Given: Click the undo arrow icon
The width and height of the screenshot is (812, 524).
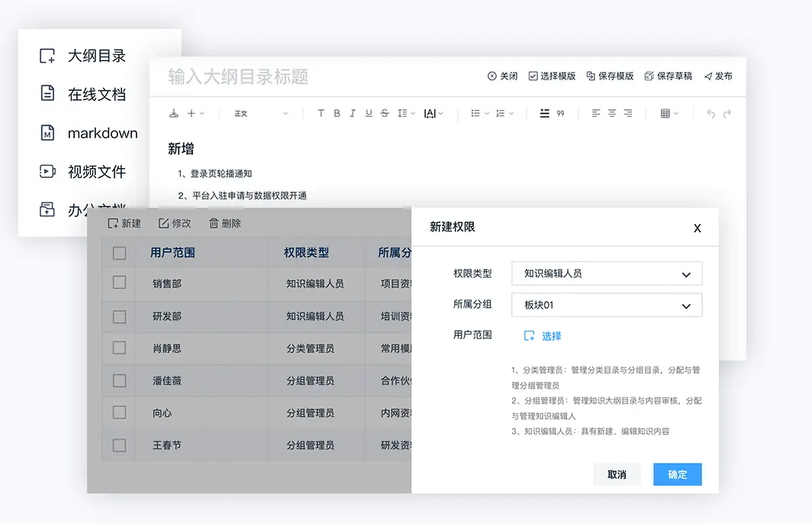Looking at the screenshot, I should pyautogui.click(x=710, y=113).
